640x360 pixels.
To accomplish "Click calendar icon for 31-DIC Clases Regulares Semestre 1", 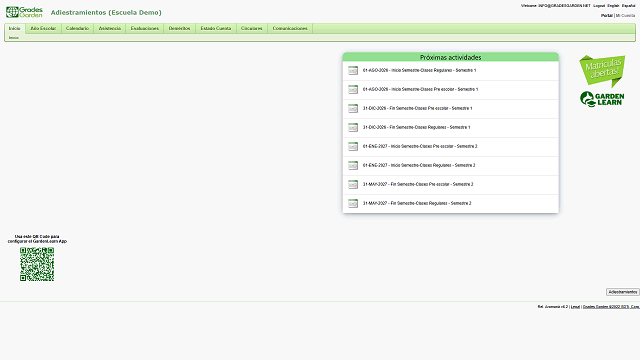I will pos(353,127).
